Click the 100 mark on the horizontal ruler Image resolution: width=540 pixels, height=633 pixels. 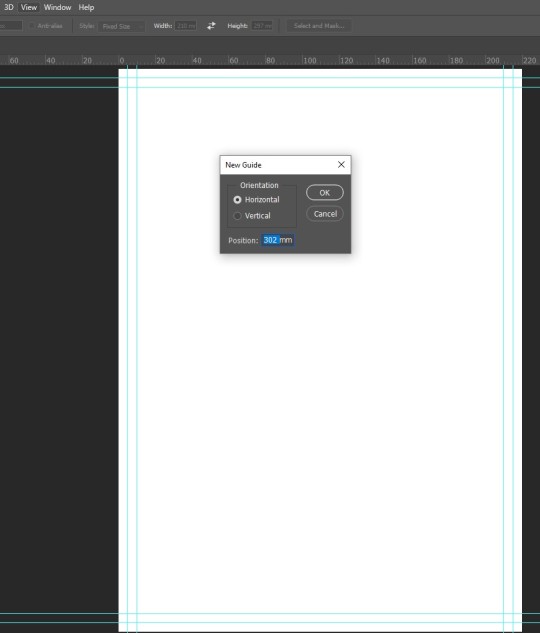310,61
